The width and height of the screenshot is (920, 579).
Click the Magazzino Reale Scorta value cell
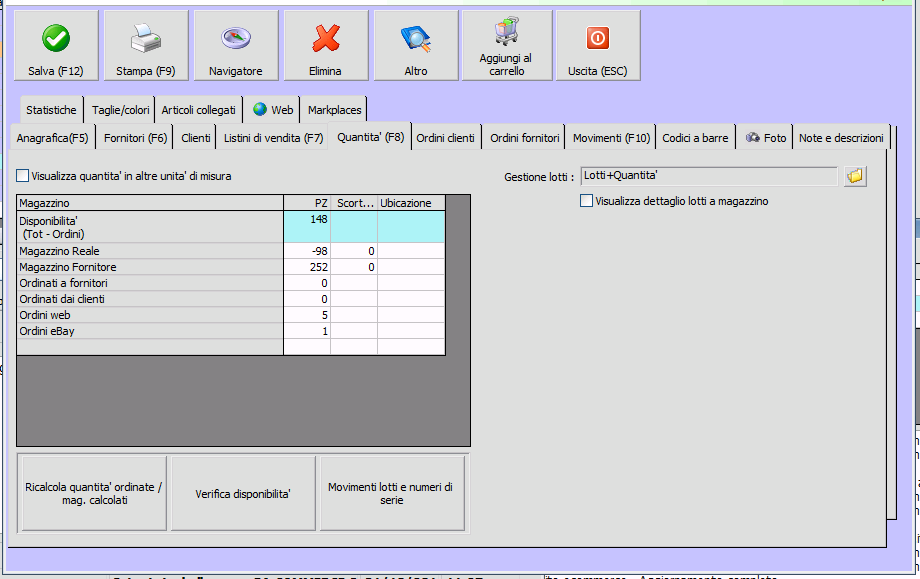point(354,251)
